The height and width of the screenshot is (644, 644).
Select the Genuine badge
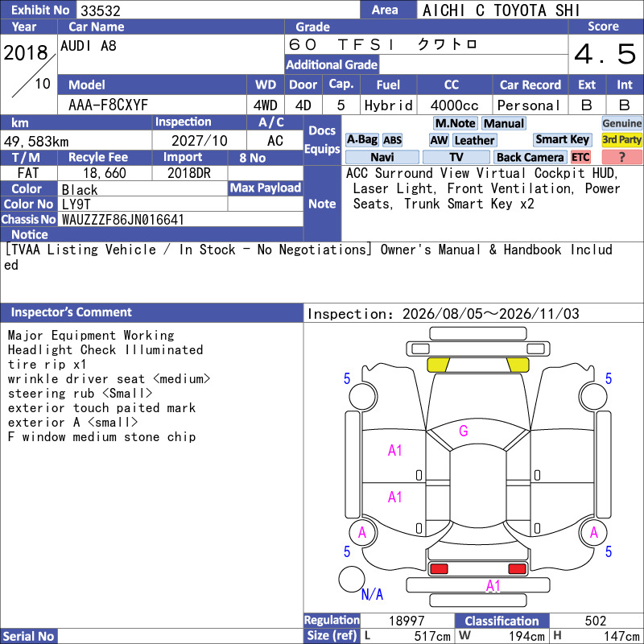621,123
